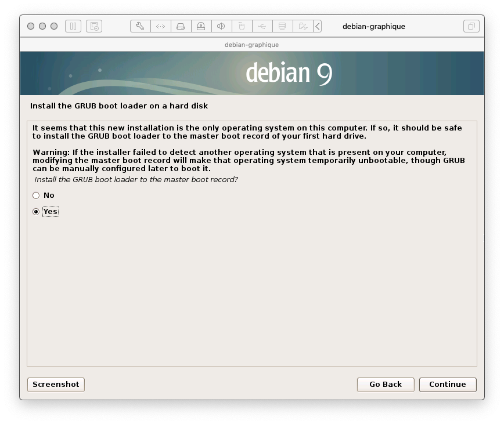The image size is (504, 424).
Task: Pause the virtual machine
Action: tap(73, 26)
